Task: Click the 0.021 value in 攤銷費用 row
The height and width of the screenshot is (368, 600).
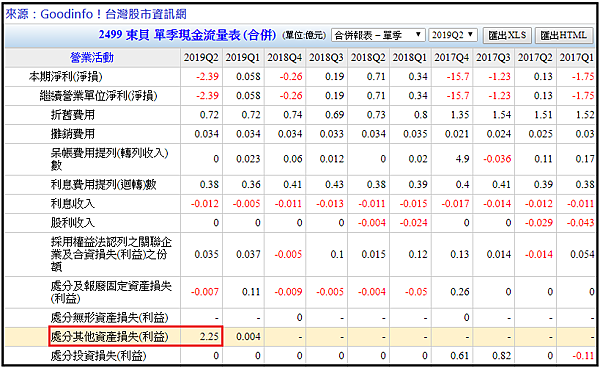Action: coord(457,134)
